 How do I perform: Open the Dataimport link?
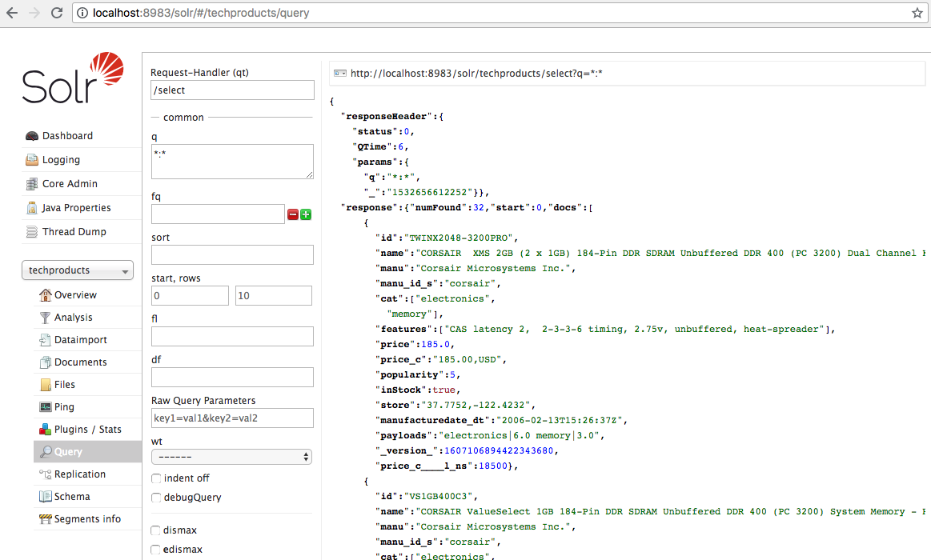tap(81, 340)
